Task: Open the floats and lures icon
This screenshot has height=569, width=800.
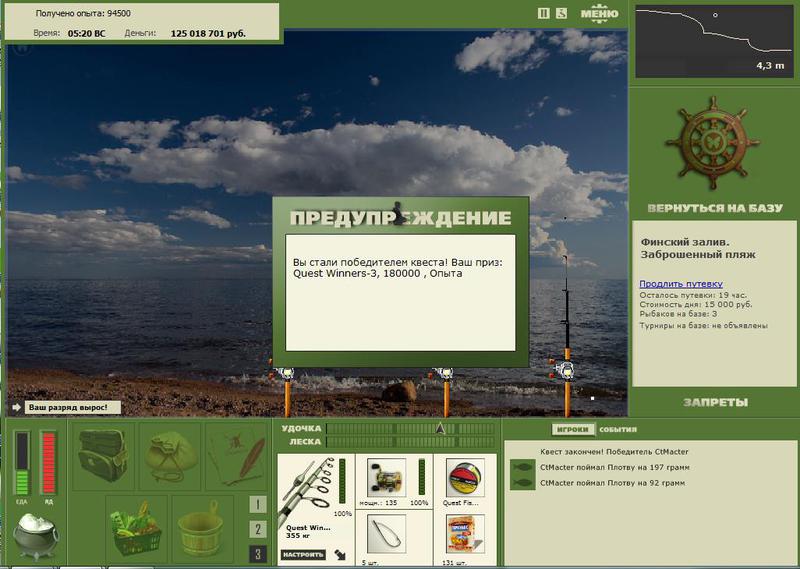Action: [237, 456]
